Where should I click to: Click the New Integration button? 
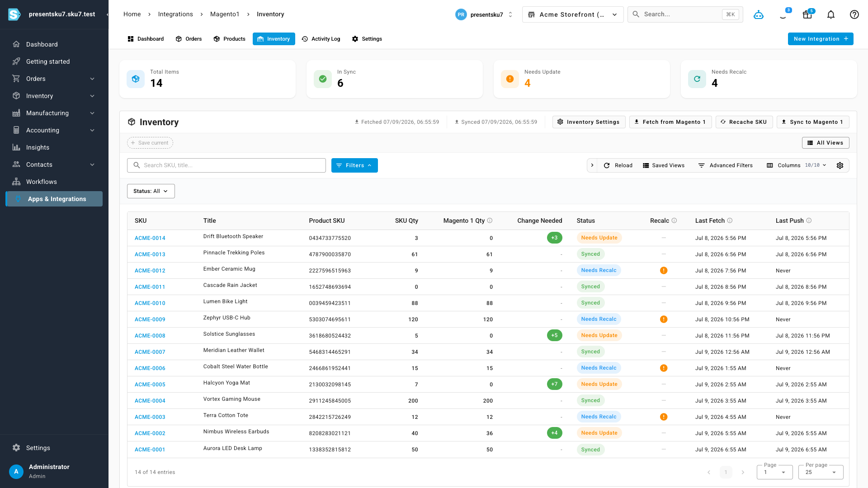[821, 39]
